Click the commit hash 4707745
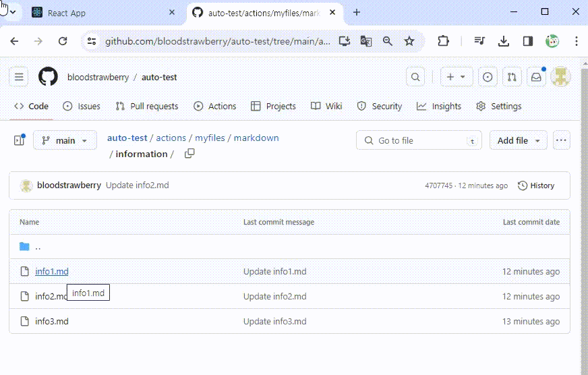Image resolution: width=588 pixels, height=375 pixels. click(439, 185)
